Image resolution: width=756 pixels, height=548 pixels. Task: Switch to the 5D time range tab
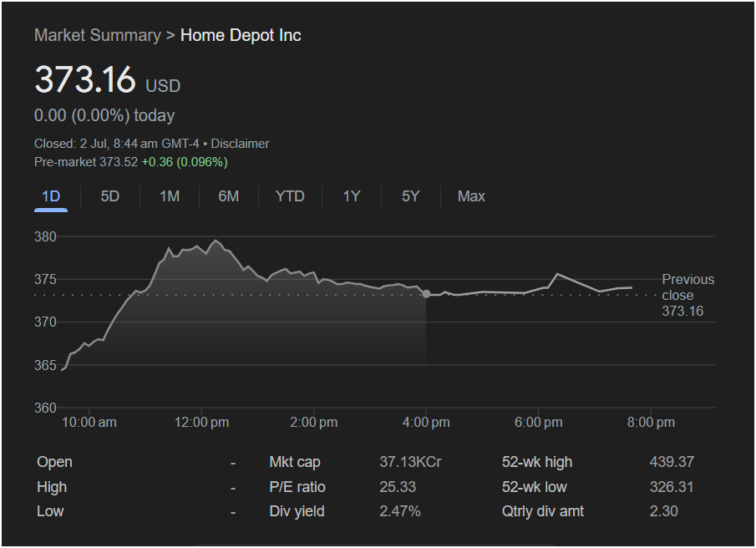pos(110,196)
